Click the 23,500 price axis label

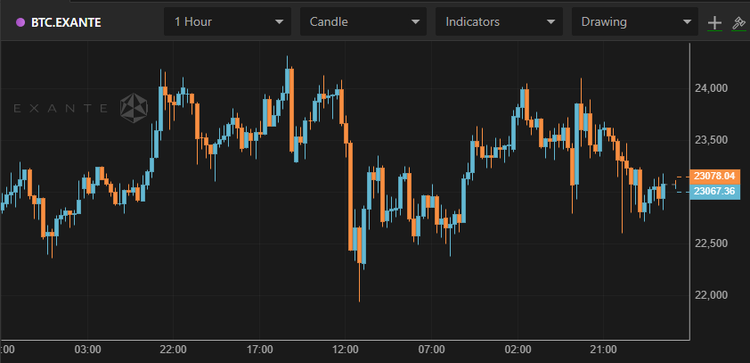710,140
